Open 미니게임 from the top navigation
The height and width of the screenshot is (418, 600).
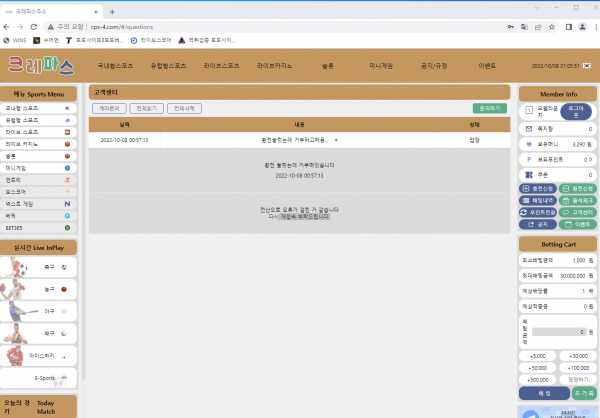(381, 65)
